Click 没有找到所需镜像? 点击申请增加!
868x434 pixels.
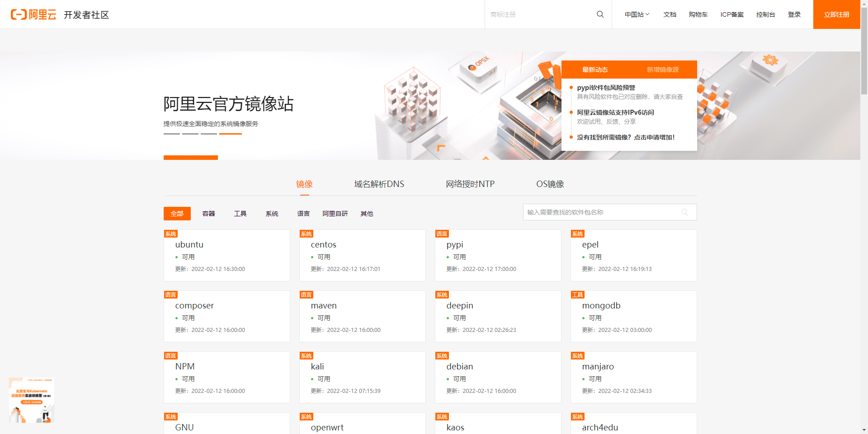[626, 137]
